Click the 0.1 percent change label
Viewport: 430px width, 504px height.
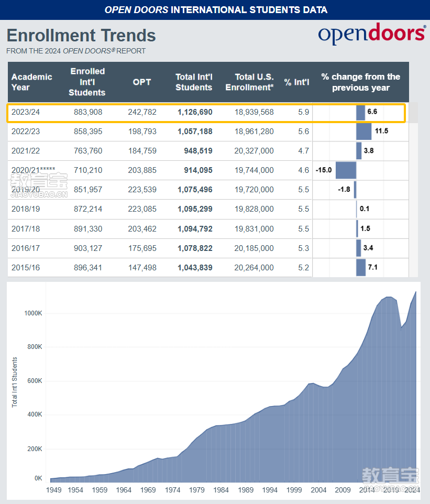click(x=365, y=209)
